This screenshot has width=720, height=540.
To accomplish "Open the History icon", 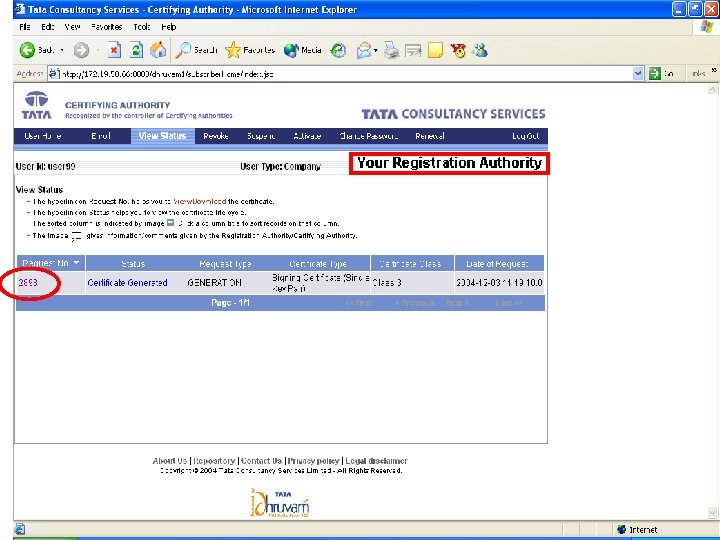I will point(338,50).
